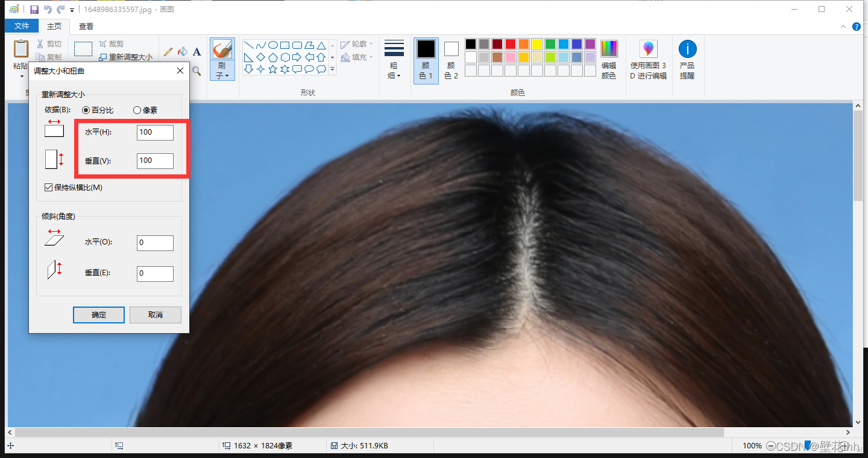
Task: Select 颜色 1 (Color 1) button
Action: (x=426, y=60)
